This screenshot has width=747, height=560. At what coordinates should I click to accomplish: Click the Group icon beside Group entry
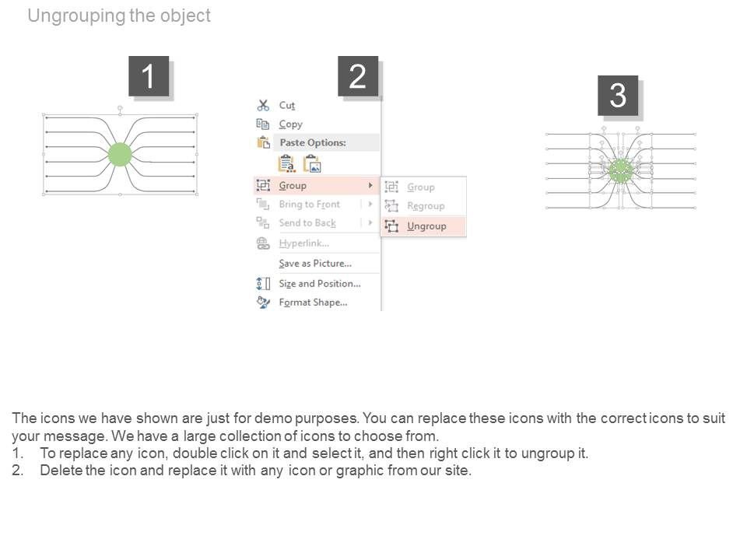point(263,185)
